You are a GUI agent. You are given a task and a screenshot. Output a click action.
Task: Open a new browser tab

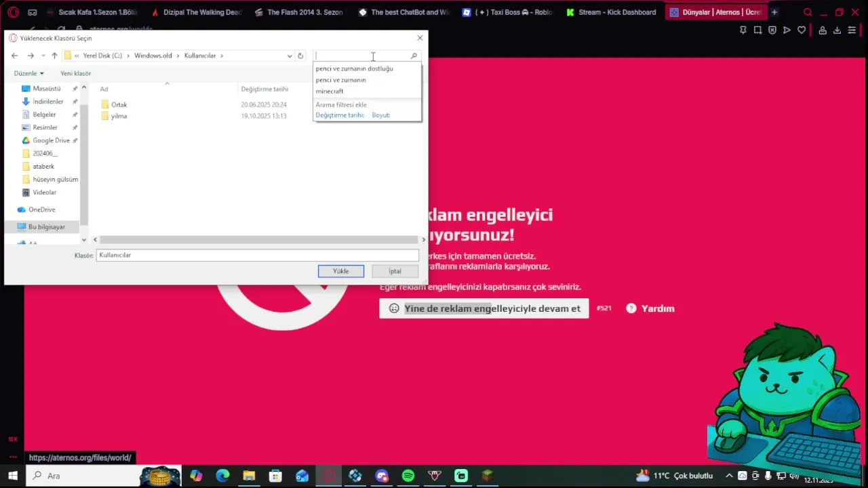point(774,12)
